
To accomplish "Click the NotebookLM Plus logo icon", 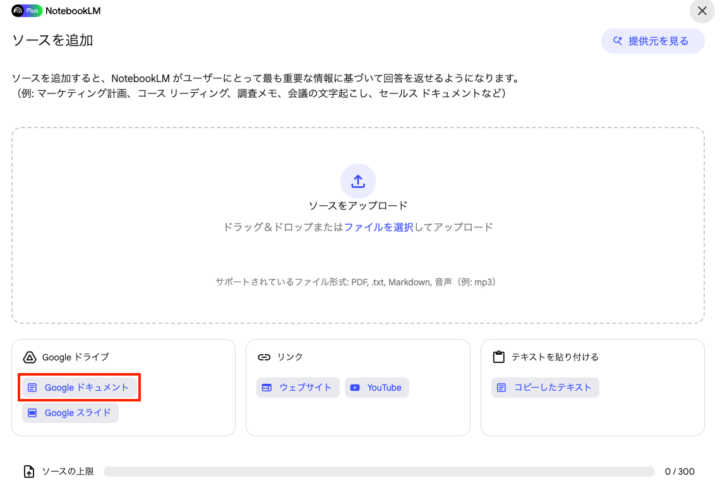I will (x=27, y=11).
